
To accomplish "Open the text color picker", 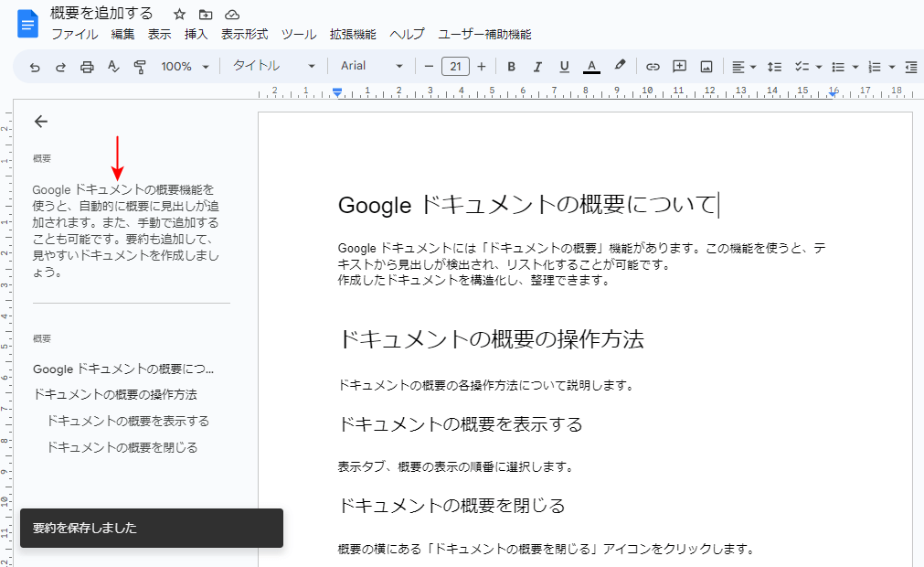I will 591,67.
